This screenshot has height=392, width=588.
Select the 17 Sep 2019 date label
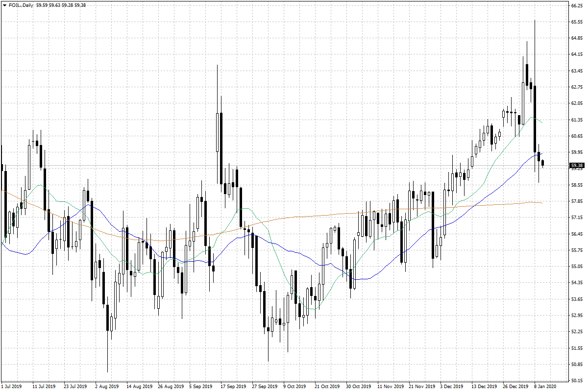[233, 387]
